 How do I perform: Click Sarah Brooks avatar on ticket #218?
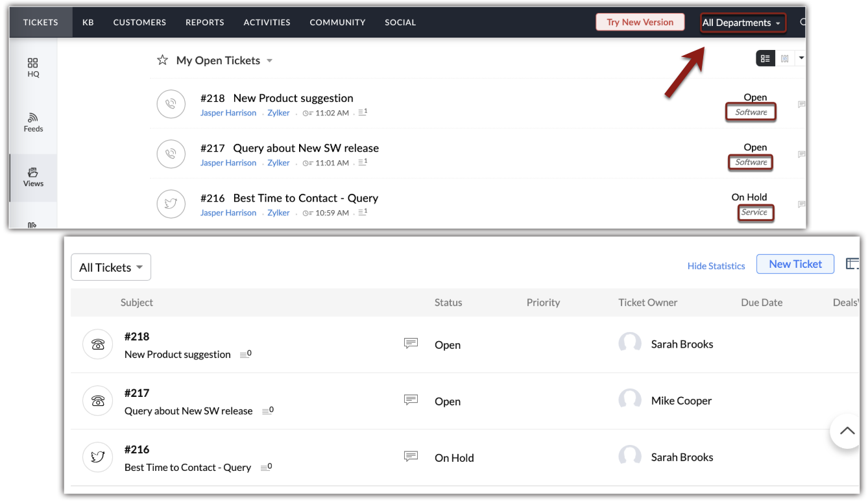coord(629,344)
